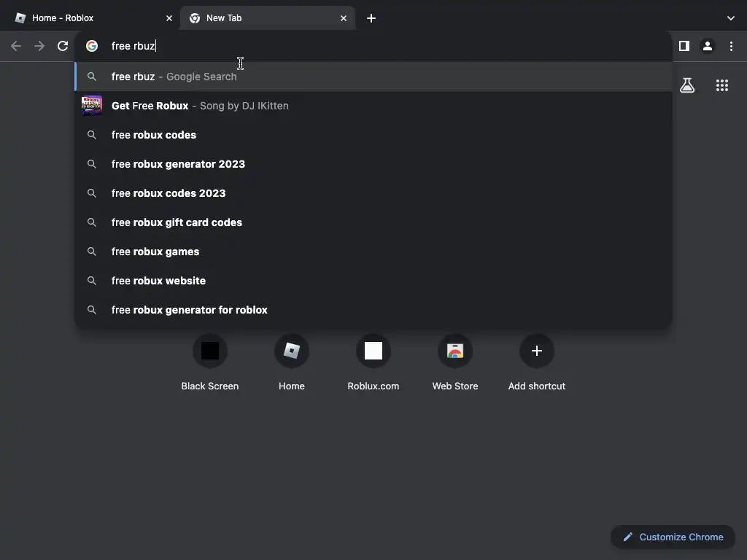Click the Chrome favicon on New Tab
Image resolution: width=747 pixels, height=560 pixels.
point(194,18)
